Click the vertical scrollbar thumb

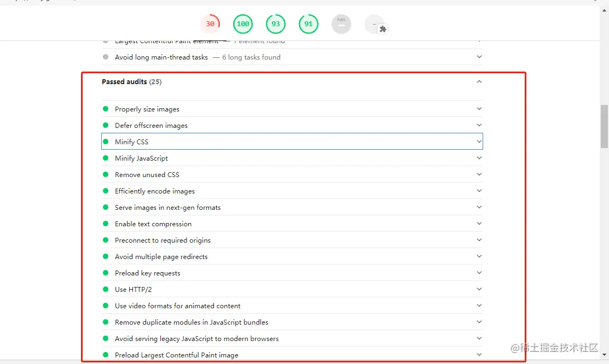pos(604,126)
